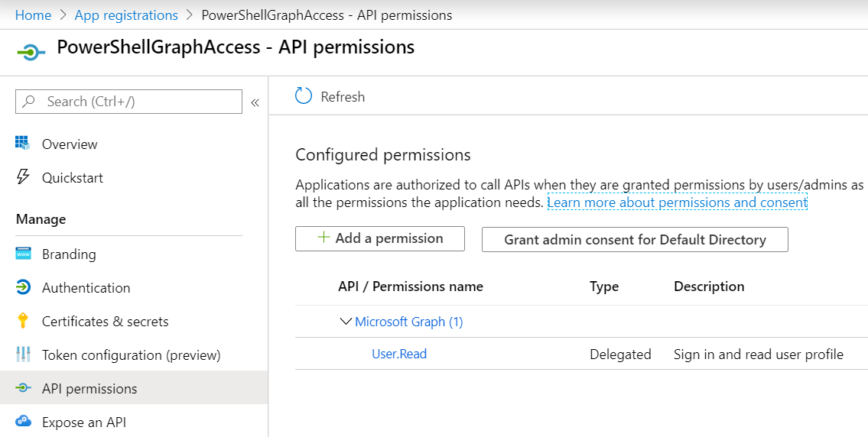Image resolution: width=868 pixels, height=437 pixels.
Task: Go to App registrations breadcrumb
Action: [x=126, y=15]
